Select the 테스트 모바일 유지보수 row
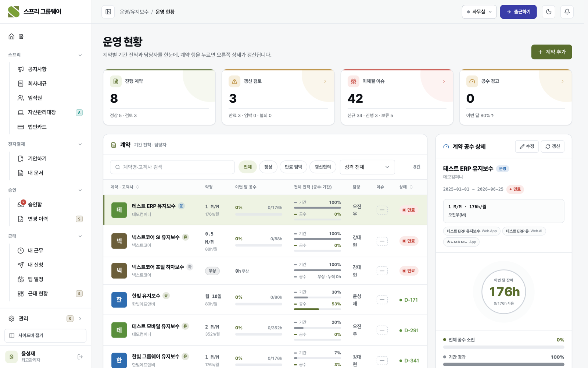 265,330
